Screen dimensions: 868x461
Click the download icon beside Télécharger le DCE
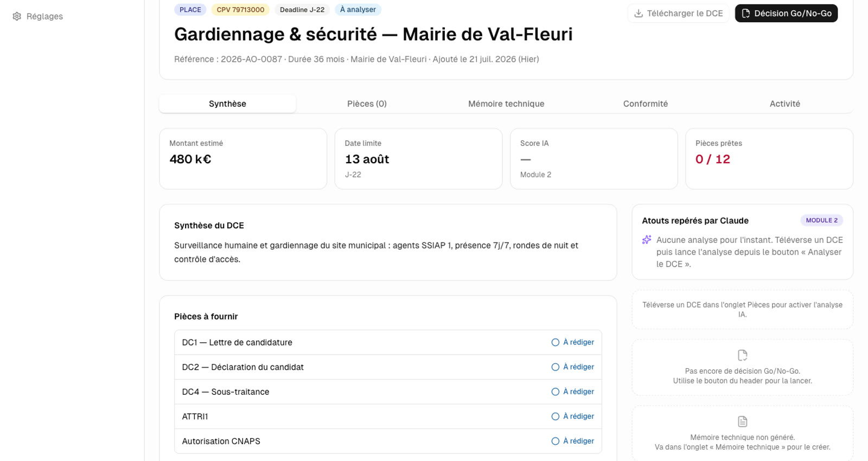(x=639, y=14)
